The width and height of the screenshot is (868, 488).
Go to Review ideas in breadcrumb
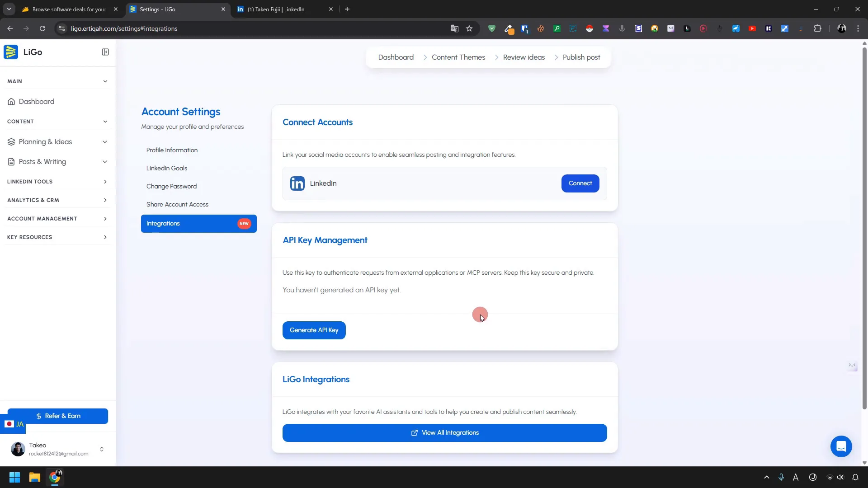coord(524,57)
